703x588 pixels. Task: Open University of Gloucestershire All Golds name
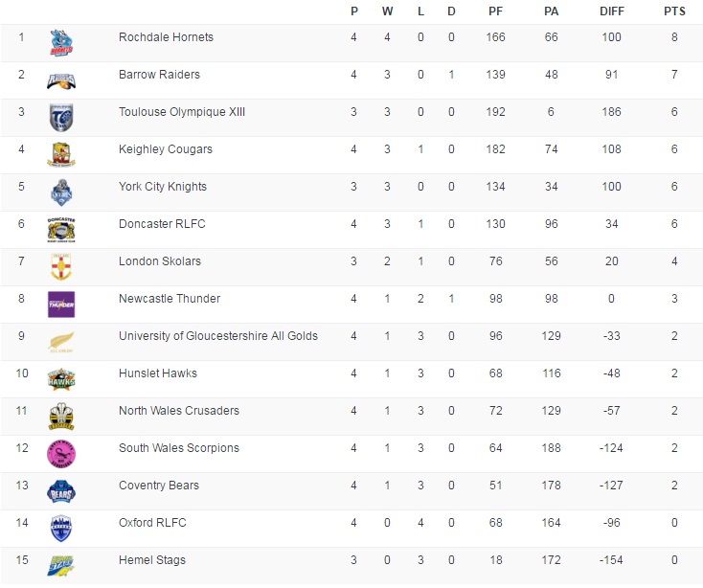point(217,336)
